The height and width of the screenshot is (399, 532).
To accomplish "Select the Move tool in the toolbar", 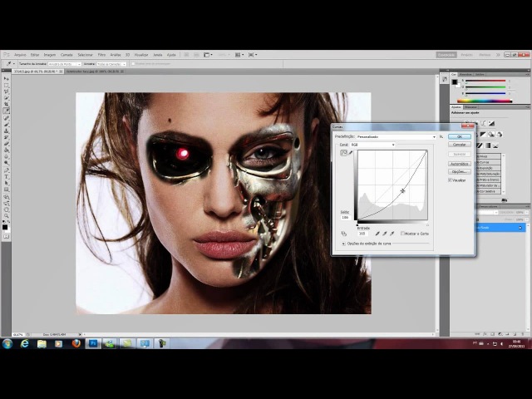I will [x=6, y=77].
